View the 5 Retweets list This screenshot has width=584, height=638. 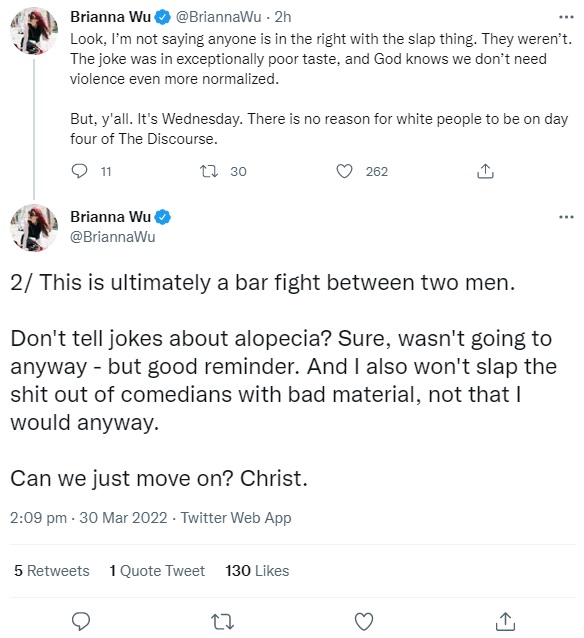[x=52, y=570]
